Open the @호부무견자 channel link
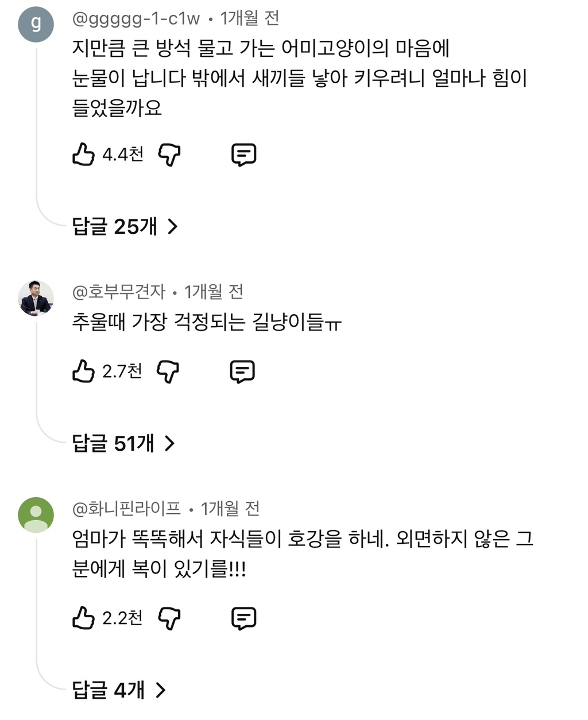Viewport: 588px width, 720px height. point(118,292)
